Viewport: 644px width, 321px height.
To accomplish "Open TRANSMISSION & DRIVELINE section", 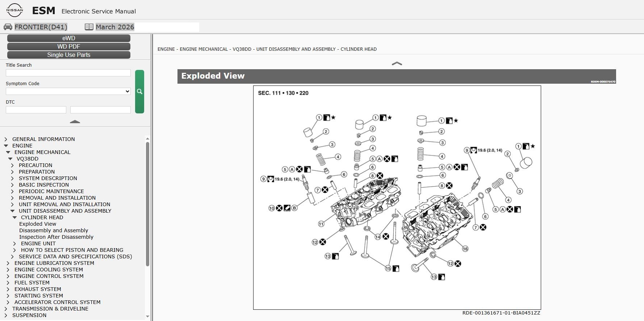I will tap(50, 309).
